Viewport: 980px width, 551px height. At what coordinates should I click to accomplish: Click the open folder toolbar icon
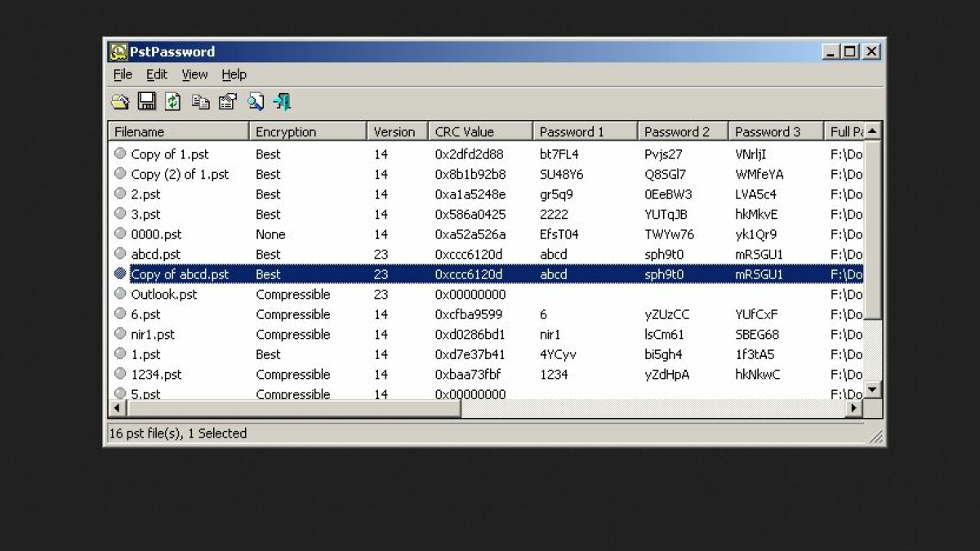[120, 101]
